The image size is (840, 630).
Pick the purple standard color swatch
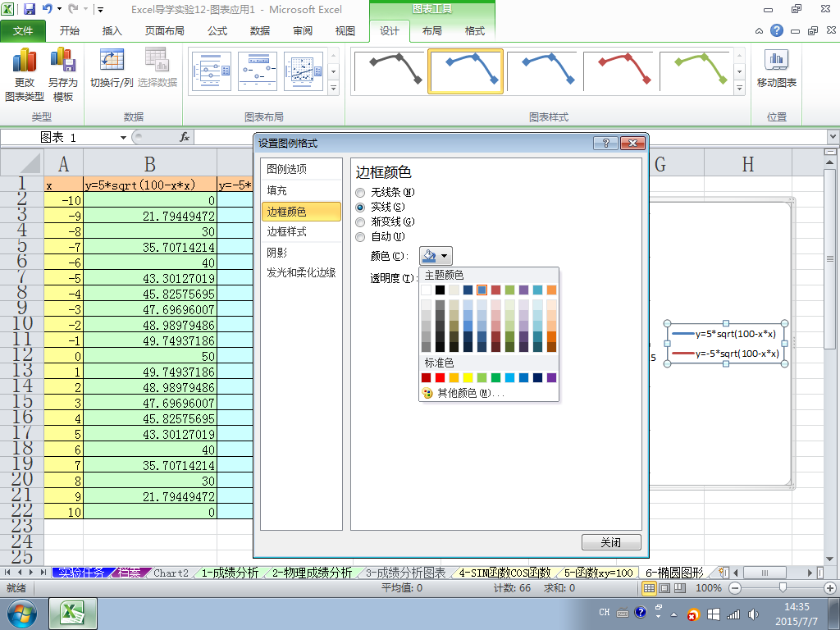tap(551, 377)
